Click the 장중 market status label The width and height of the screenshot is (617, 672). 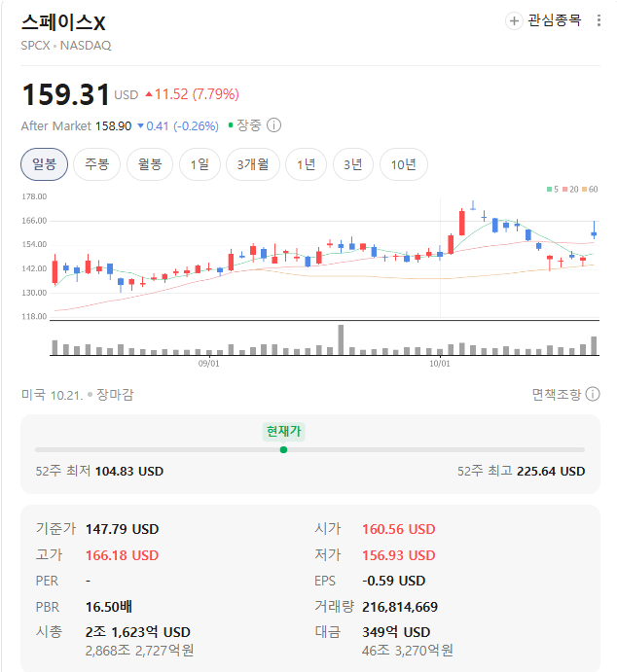pos(249,125)
